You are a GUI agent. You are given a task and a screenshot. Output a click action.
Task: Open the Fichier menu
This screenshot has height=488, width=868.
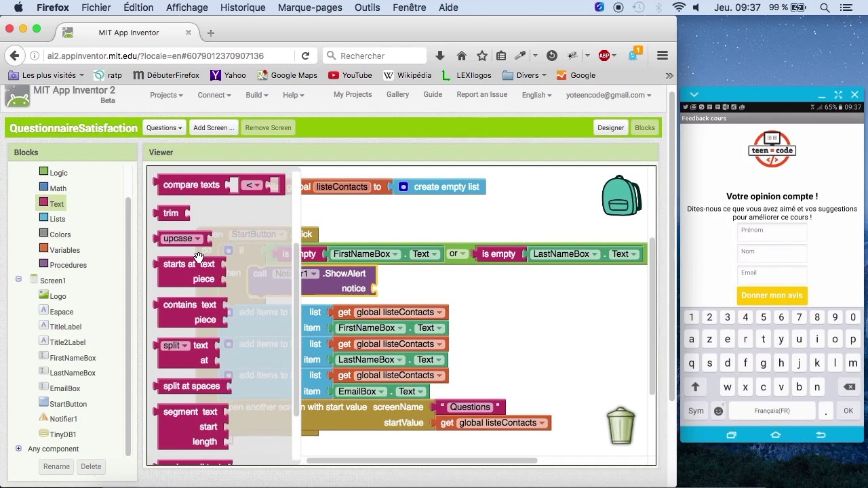[96, 7]
